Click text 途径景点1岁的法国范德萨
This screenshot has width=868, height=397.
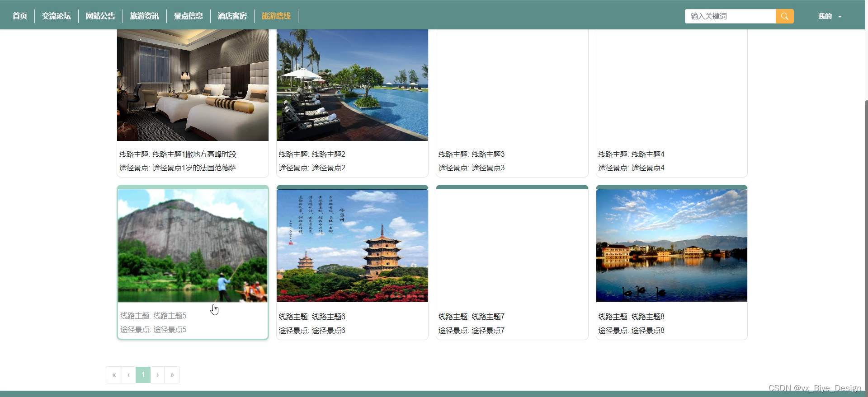194,168
